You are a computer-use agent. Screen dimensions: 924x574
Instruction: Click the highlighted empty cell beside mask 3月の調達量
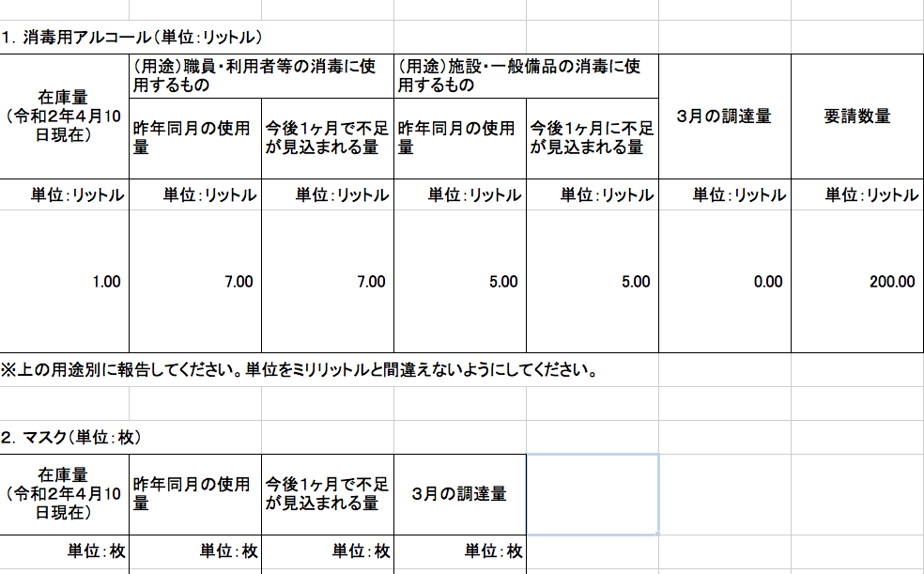[593, 494]
